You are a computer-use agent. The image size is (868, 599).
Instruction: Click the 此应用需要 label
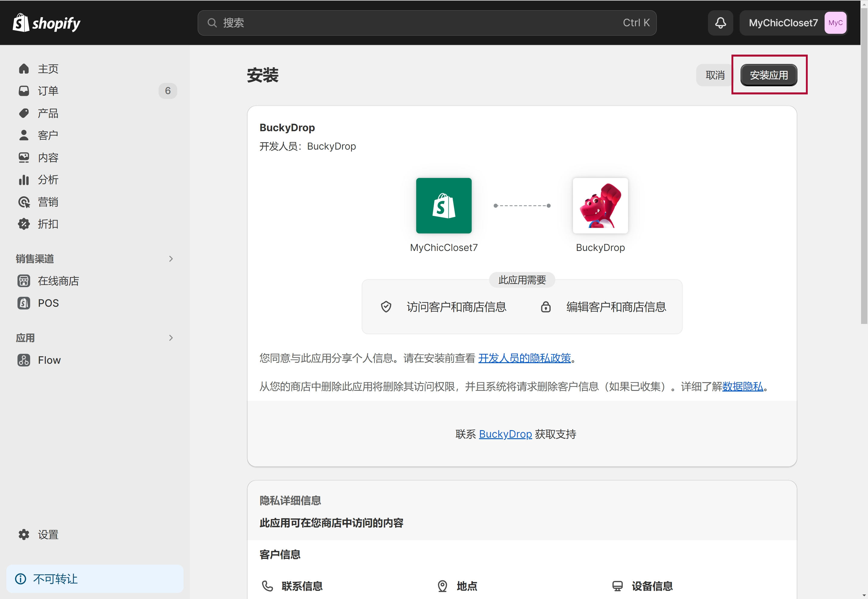point(522,280)
